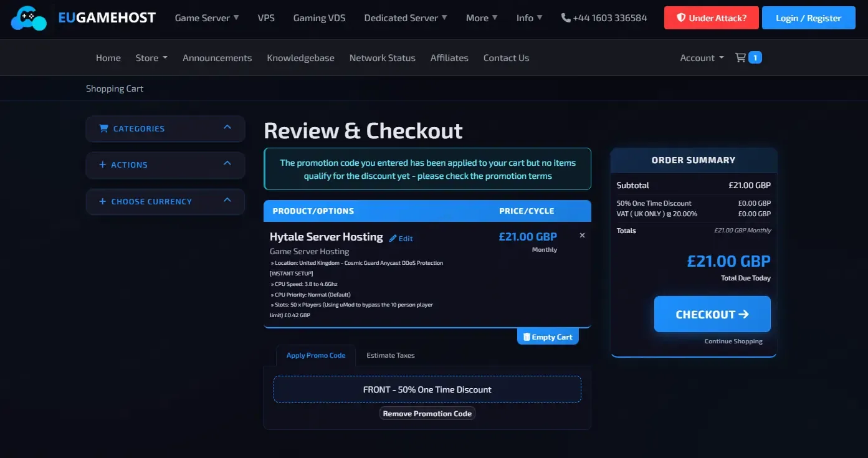
Task: Click the £21.00 GBP Total Due Today amount
Action: (729, 261)
